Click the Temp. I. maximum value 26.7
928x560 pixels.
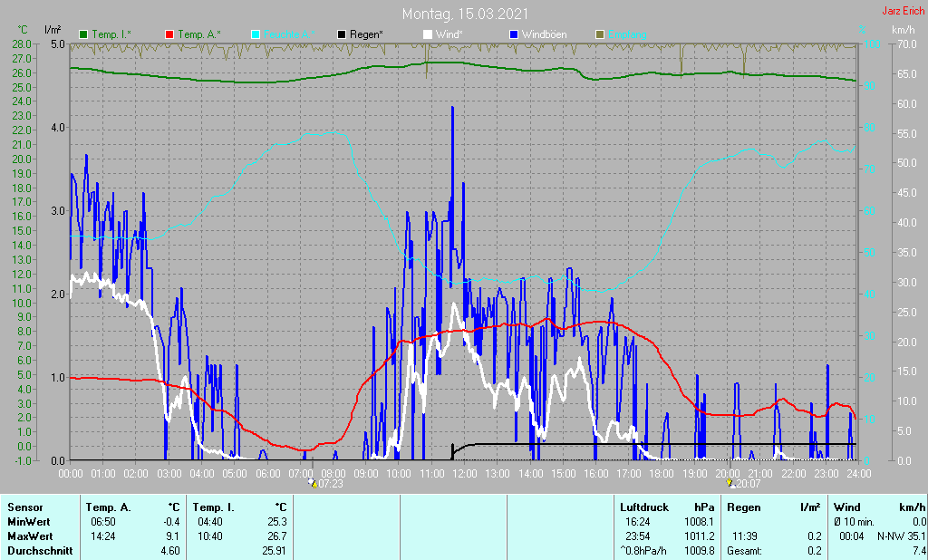point(277,536)
